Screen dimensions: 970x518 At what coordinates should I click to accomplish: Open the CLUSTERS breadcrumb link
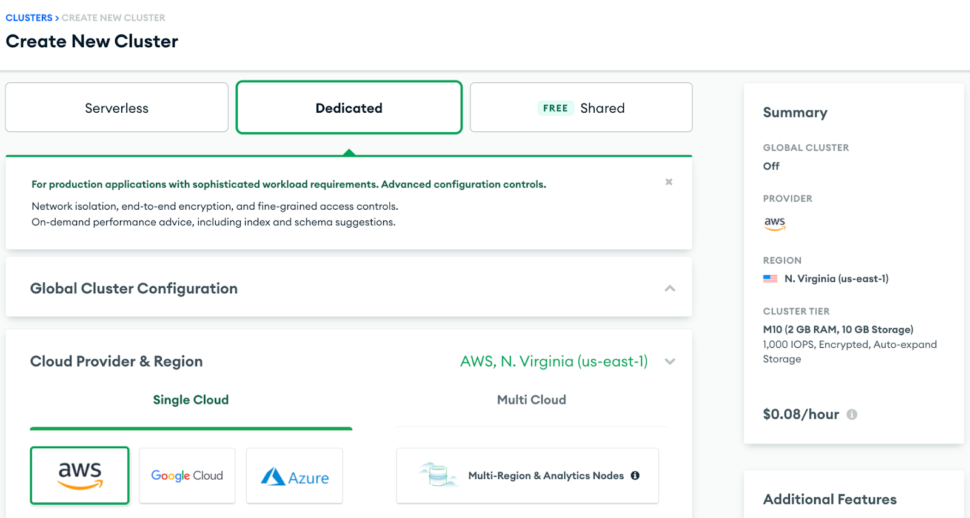click(29, 18)
